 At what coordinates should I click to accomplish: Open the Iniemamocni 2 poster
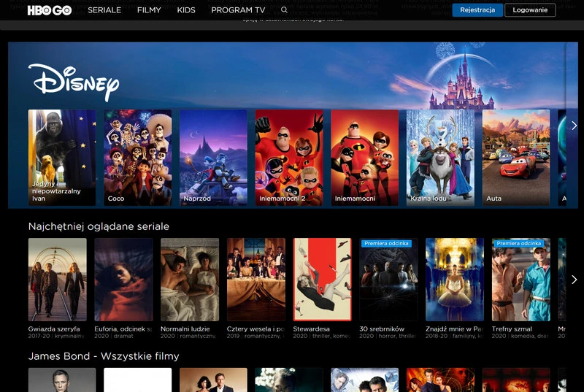(289, 157)
